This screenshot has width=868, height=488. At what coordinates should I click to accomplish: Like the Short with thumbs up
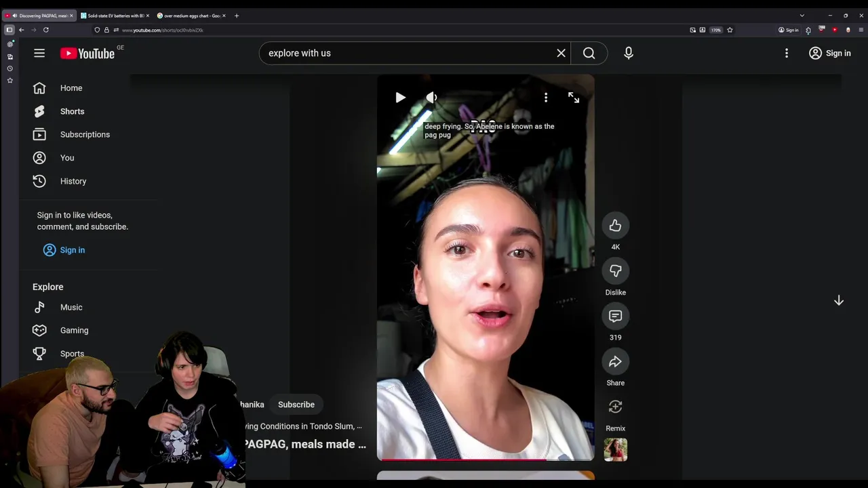(615, 226)
